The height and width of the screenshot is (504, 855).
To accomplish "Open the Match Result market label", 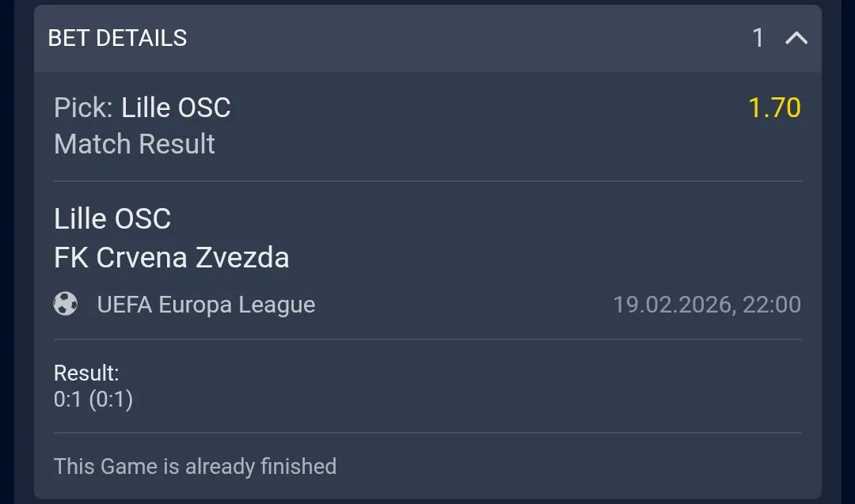I will point(135,144).
